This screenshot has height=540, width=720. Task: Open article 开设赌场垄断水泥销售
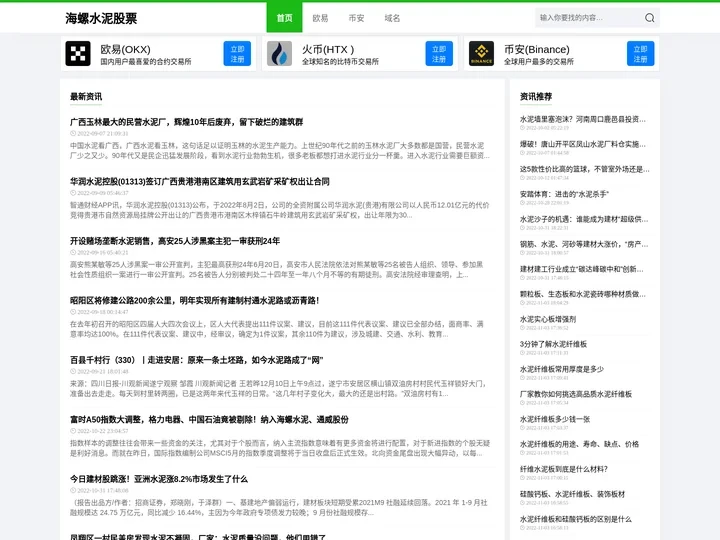point(175,241)
